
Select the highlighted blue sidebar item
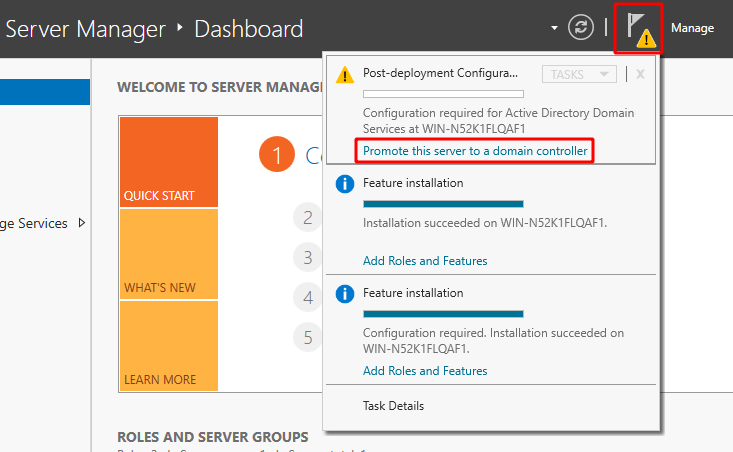[x=45, y=92]
